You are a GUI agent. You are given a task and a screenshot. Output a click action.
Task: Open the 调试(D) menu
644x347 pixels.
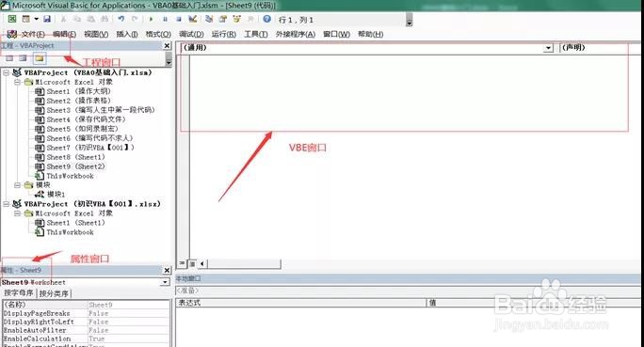191,35
